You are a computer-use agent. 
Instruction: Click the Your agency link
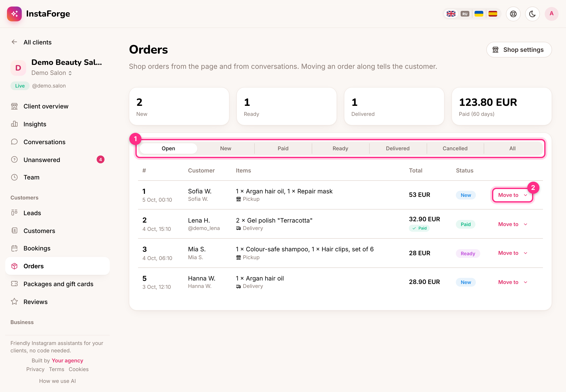click(67, 361)
